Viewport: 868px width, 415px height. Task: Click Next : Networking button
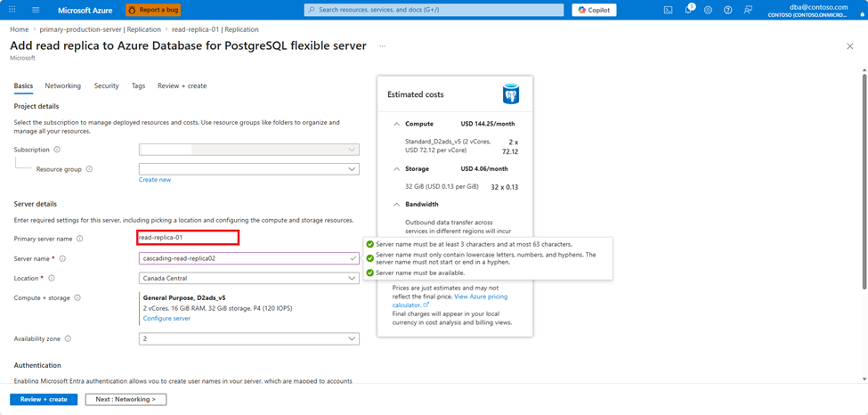(126, 399)
